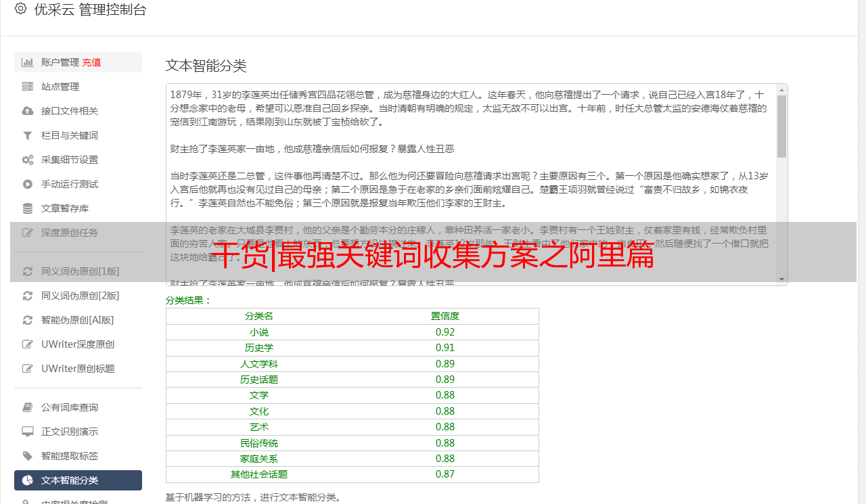Click the text area scrollbar down arrow

[x=782, y=279]
